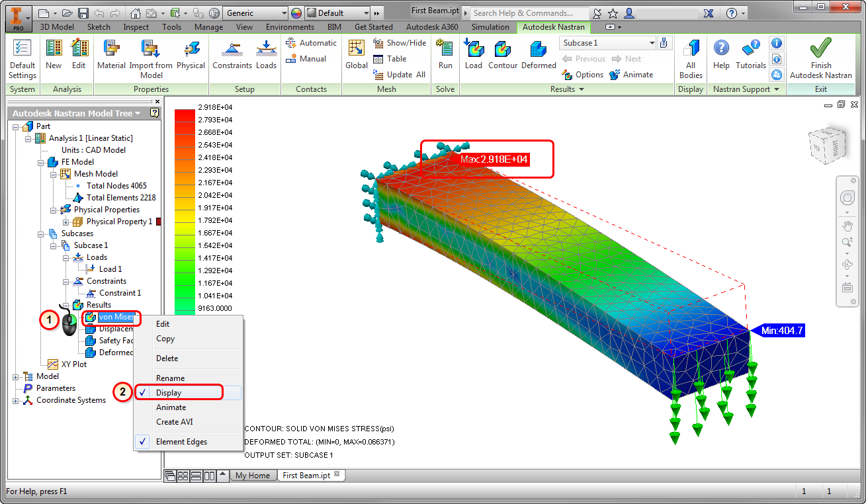The image size is (866, 504).
Task: Choose Manual contacts
Action: (x=306, y=59)
